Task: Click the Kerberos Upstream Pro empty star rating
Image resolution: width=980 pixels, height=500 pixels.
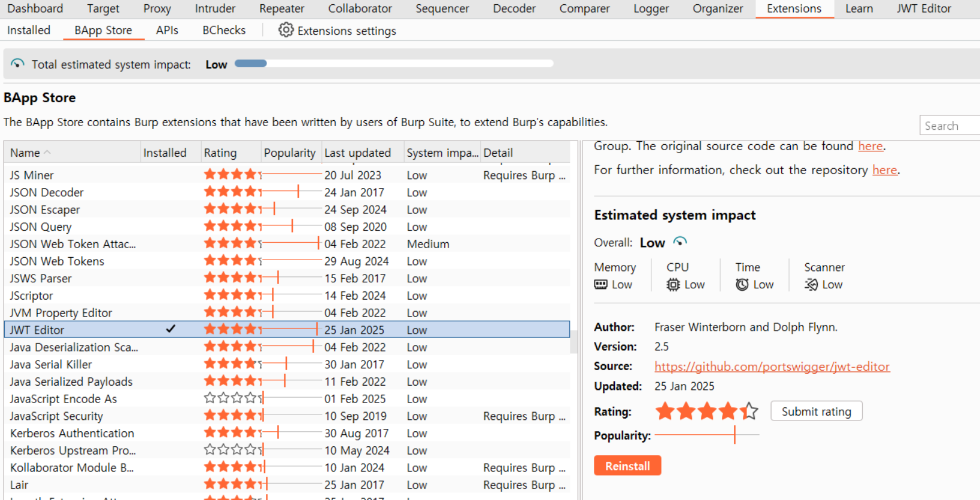Action: click(233, 450)
